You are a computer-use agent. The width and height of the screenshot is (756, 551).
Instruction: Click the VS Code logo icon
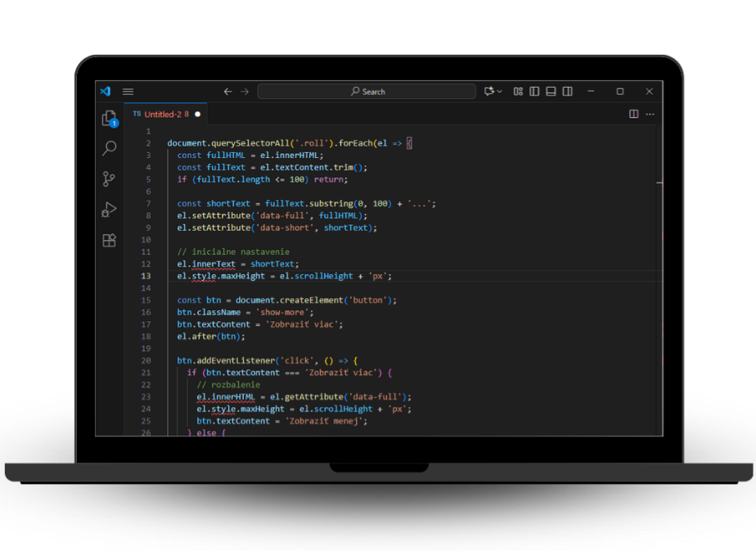(106, 92)
